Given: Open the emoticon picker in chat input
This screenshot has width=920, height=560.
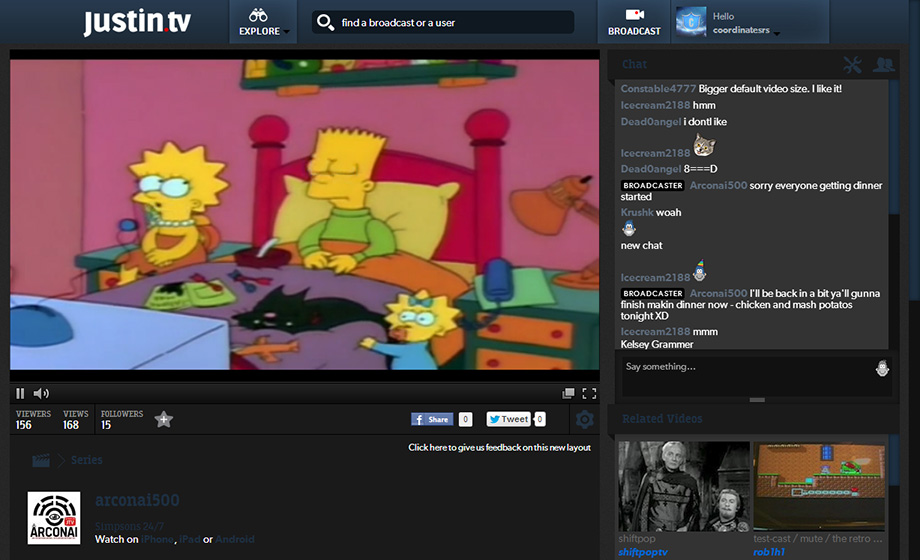Looking at the screenshot, I should (x=882, y=369).
